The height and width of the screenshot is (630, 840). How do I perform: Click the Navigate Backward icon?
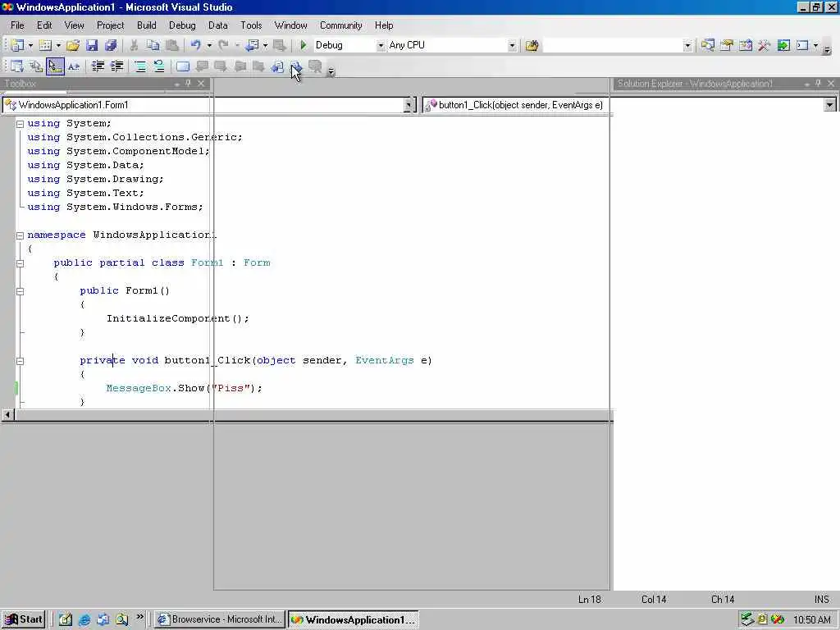(x=251, y=46)
